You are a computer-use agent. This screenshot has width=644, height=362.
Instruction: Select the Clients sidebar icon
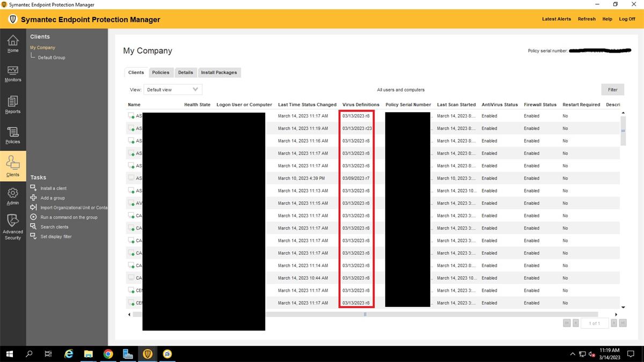(x=13, y=166)
